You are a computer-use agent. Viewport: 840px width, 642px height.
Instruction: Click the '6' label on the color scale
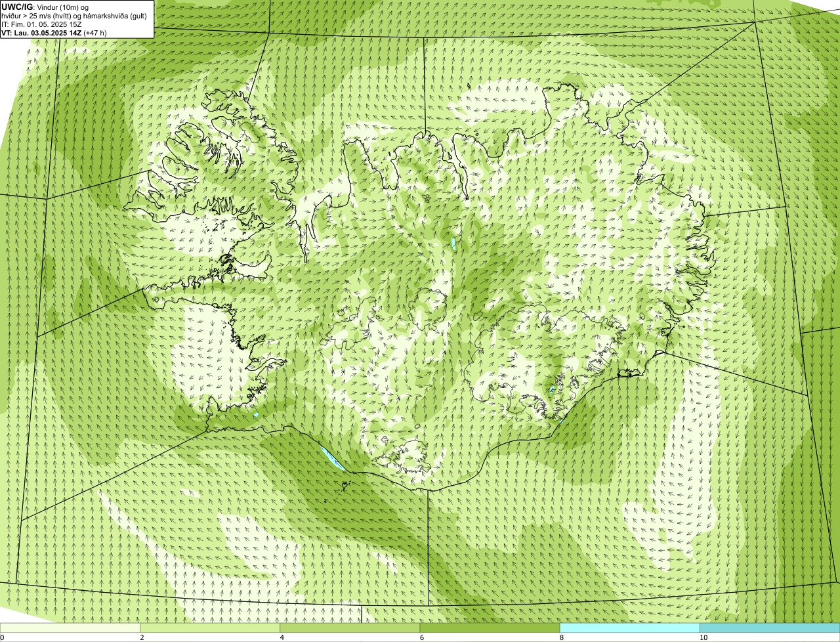tap(421, 637)
